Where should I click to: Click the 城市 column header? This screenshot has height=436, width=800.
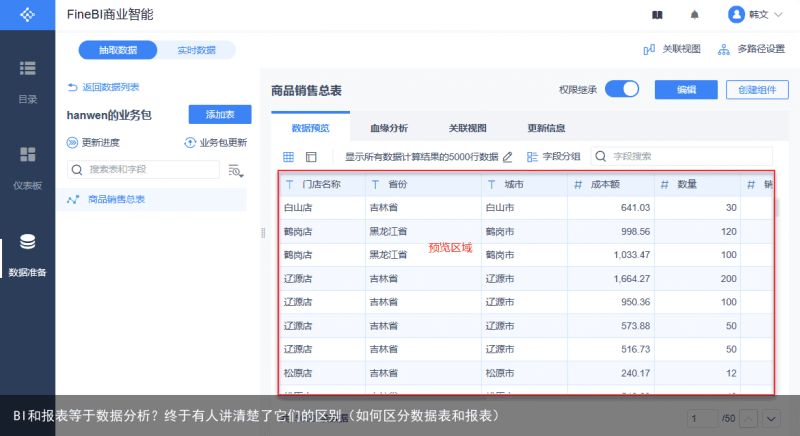tap(524, 184)
